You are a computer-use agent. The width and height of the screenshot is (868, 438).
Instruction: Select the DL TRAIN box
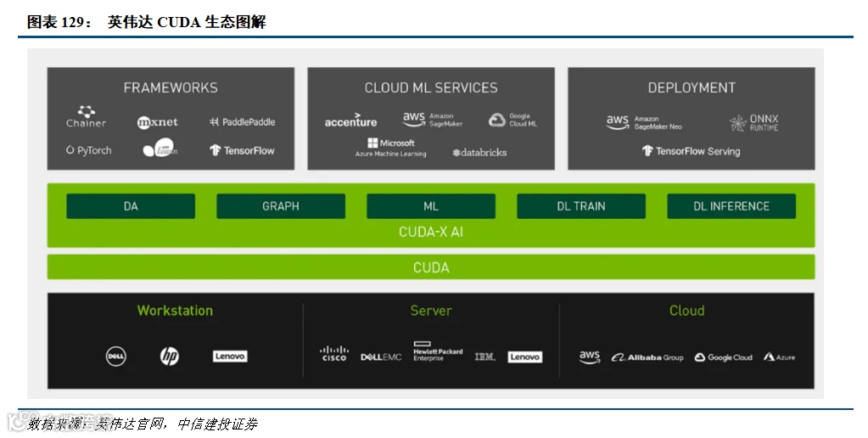[x=581, y=206]
